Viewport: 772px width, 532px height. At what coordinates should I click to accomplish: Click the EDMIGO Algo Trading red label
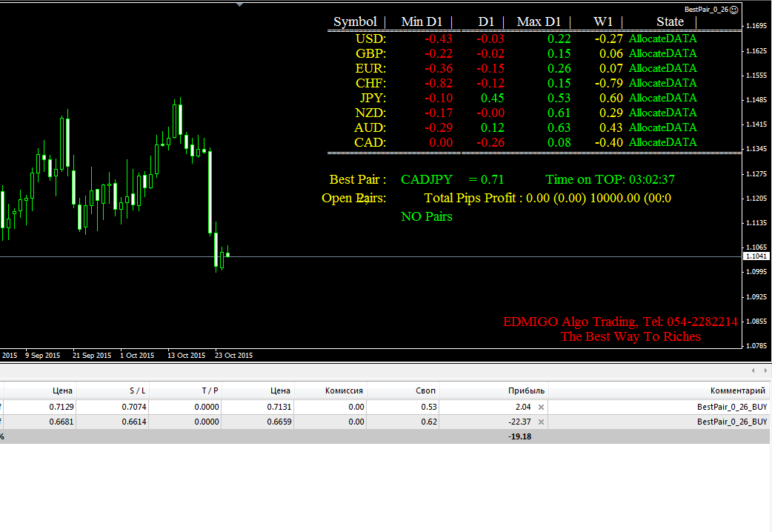(x=620, y=322)
